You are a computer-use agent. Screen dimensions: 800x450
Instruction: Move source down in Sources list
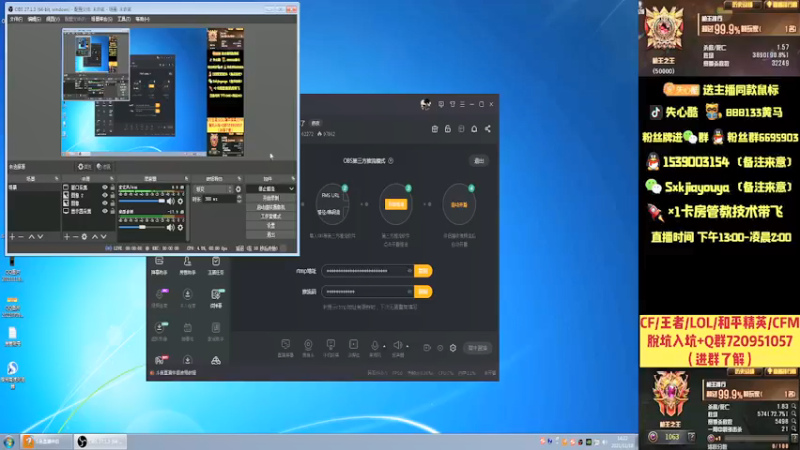104,237
